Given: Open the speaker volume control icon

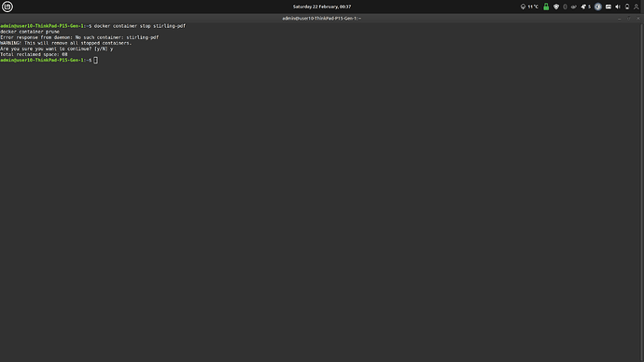Looking at the screenshot, I should pos(618,7).
